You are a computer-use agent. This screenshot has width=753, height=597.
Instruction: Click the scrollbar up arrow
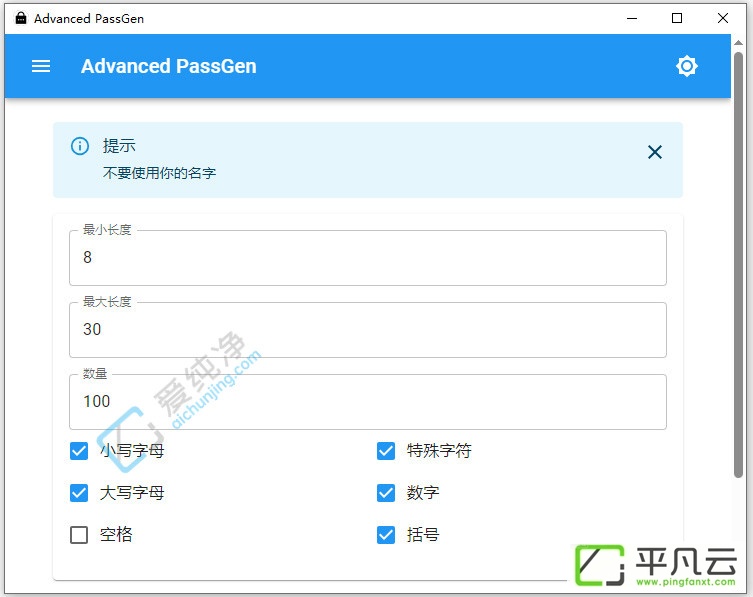tap(739, 43)
